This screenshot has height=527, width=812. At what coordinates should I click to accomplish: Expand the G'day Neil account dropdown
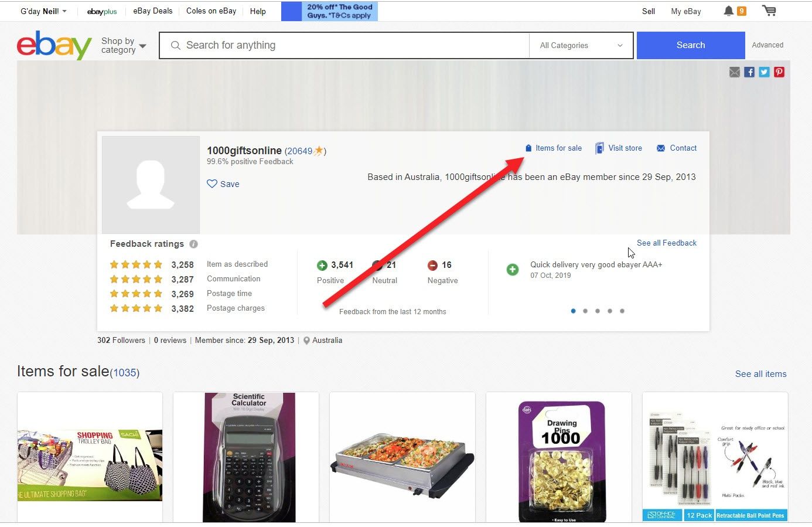click(43, 11)
